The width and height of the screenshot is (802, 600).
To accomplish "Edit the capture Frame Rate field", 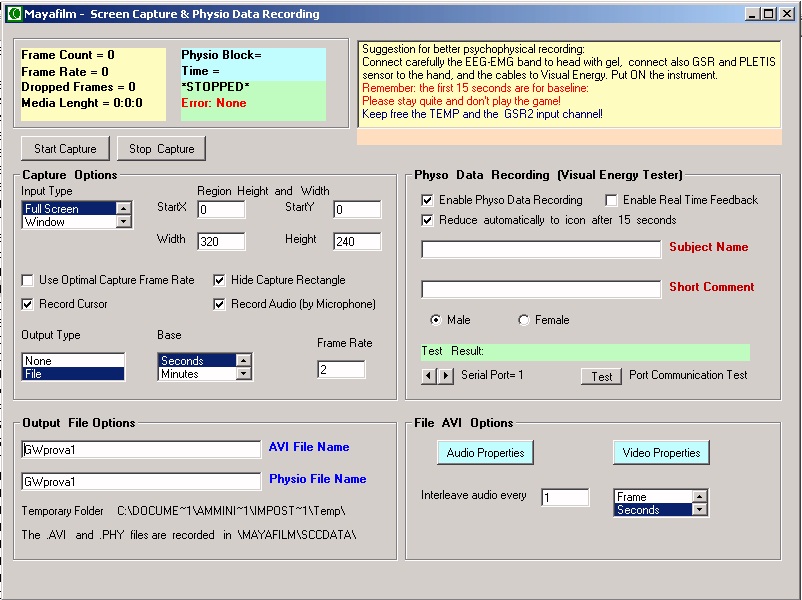I will pyautogui.click(x=341, y=369).
